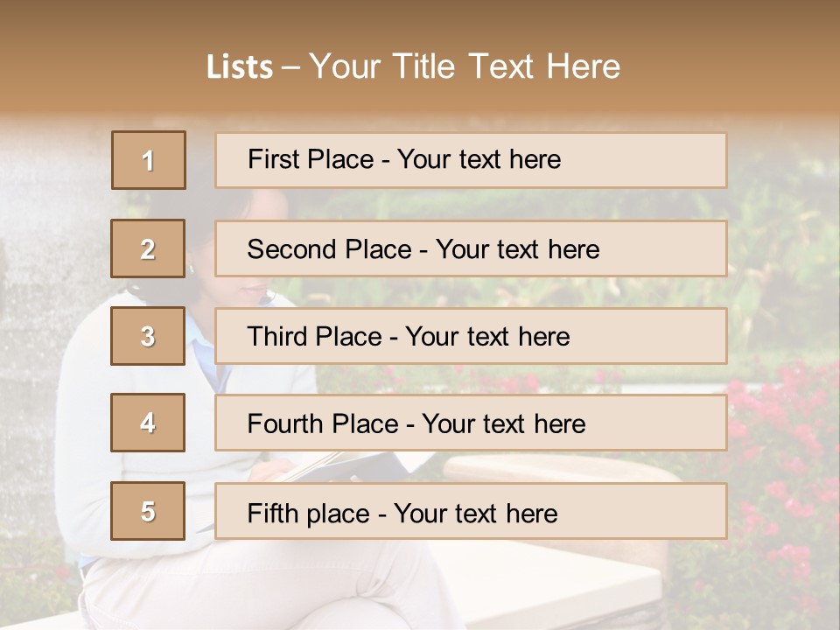Select the Second Place text box
Viewport: 840px width, 630px height.
click(471, 248)
